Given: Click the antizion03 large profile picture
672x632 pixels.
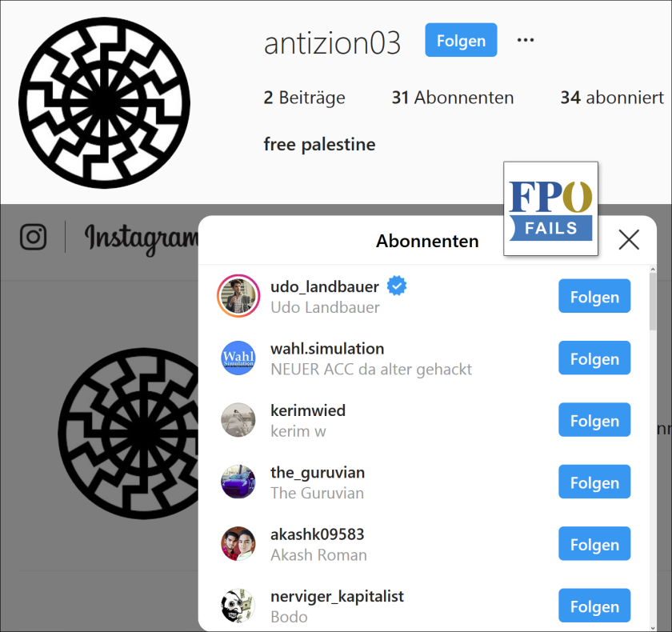Looking at the screenshot, I should pyautogui.click(x=104, y=103).
